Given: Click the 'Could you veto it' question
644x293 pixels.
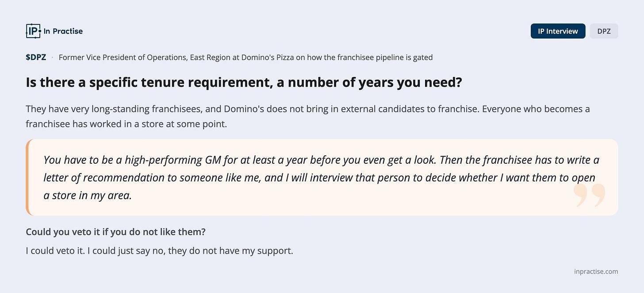Looking at the screenshot, I should [x=116, y=232].
